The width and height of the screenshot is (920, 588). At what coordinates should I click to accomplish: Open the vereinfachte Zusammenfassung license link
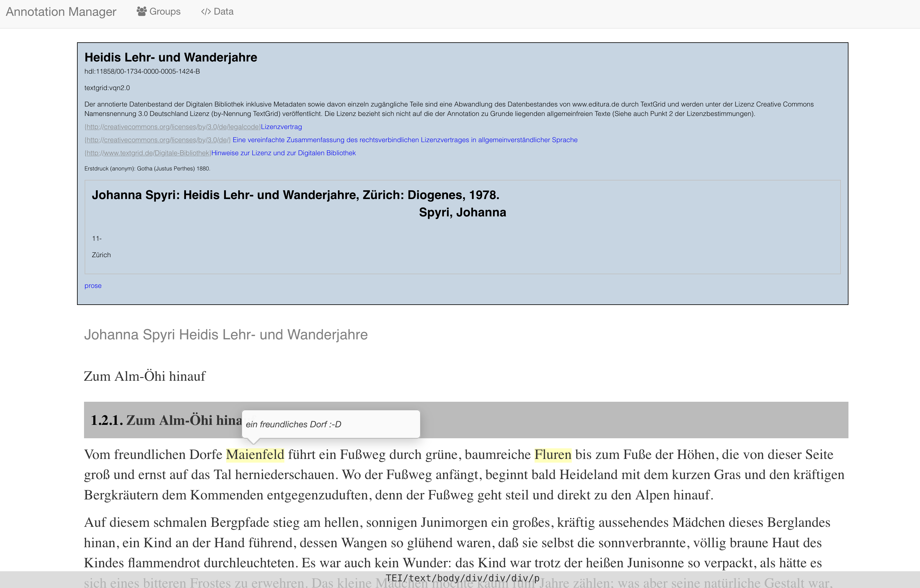pyautogui.click(x=405, y=140)
